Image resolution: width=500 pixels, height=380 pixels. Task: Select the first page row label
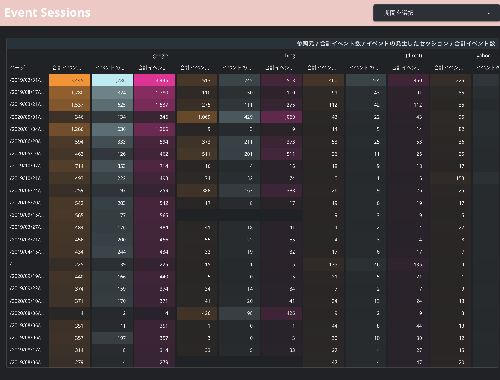[26, 80]
